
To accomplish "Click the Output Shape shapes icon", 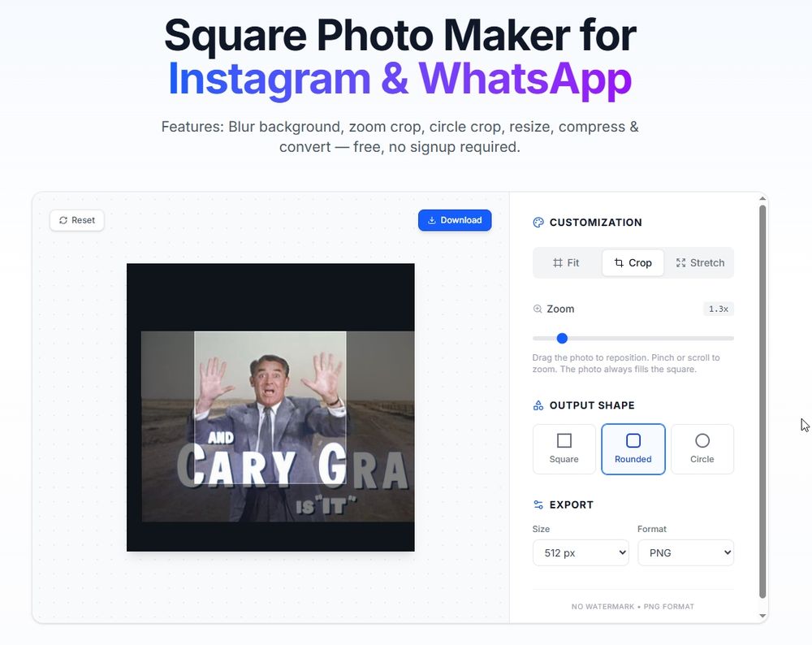I will click(x=538, y=405).
